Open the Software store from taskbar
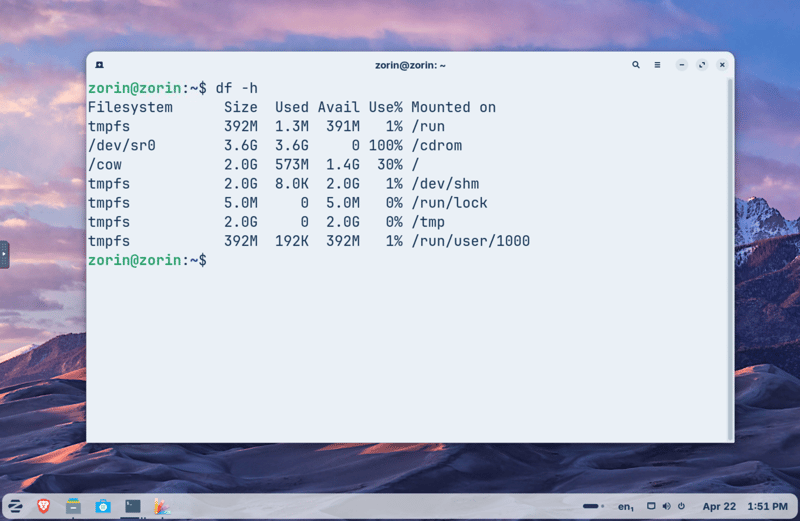This screenshot has height=521, width=800. click(x=103, y=506)
